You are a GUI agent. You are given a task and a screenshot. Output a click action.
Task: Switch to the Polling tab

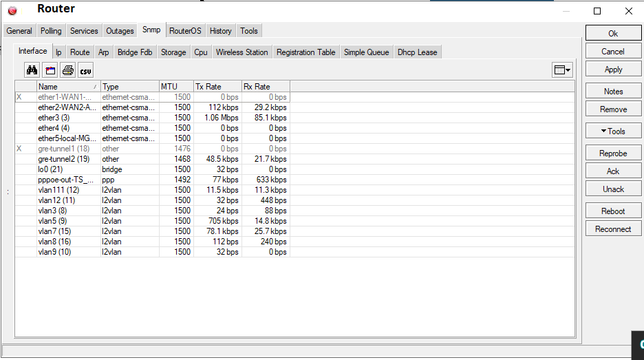51,31
